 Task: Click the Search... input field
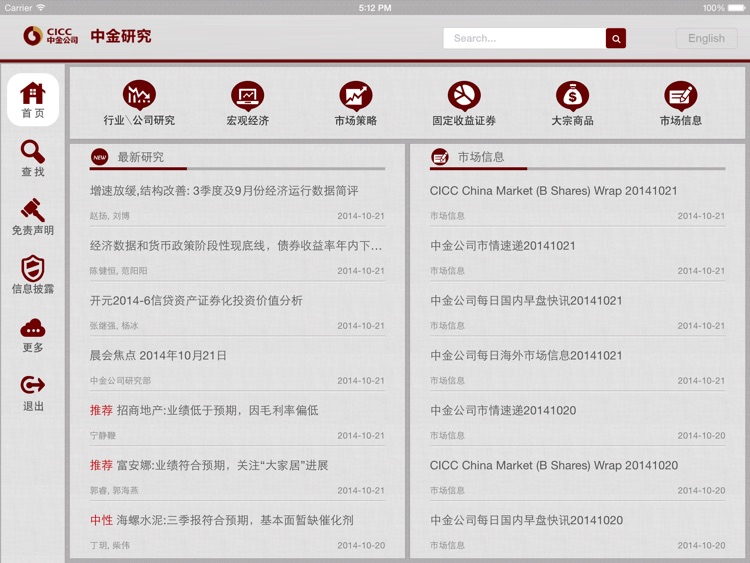point(525,38)
